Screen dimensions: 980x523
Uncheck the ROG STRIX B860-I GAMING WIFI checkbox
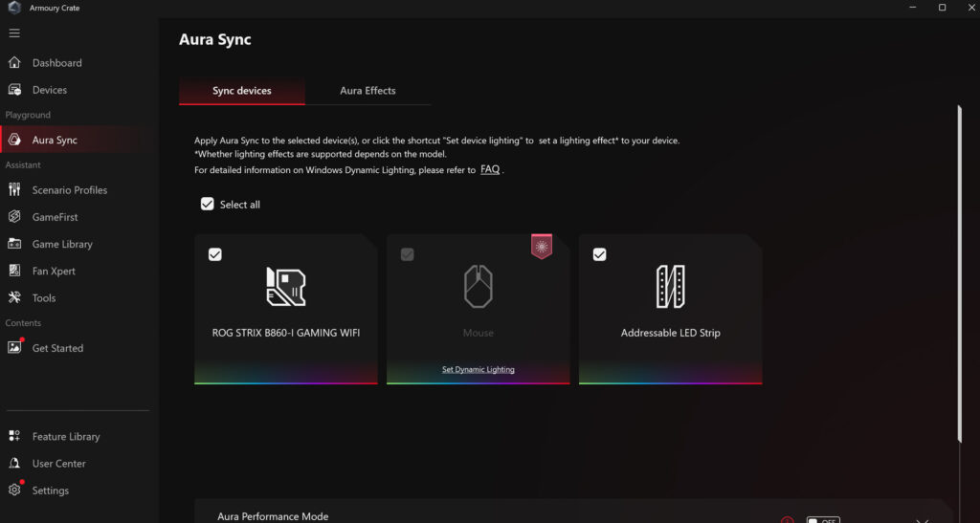215,254
